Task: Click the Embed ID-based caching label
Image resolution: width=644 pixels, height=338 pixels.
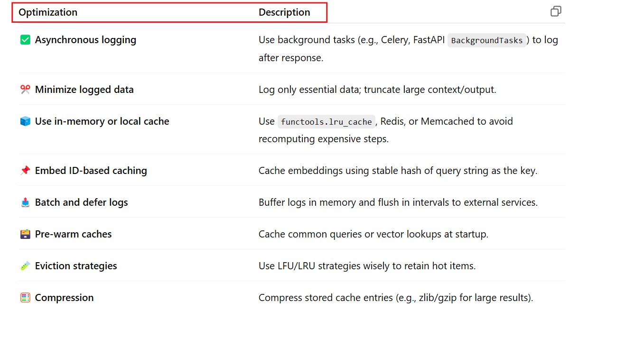Action: [91, 171]
